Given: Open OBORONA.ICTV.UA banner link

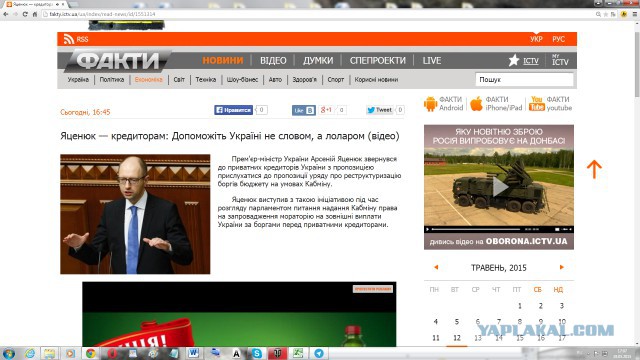Looking at the screenshot, I should [499, 242].
